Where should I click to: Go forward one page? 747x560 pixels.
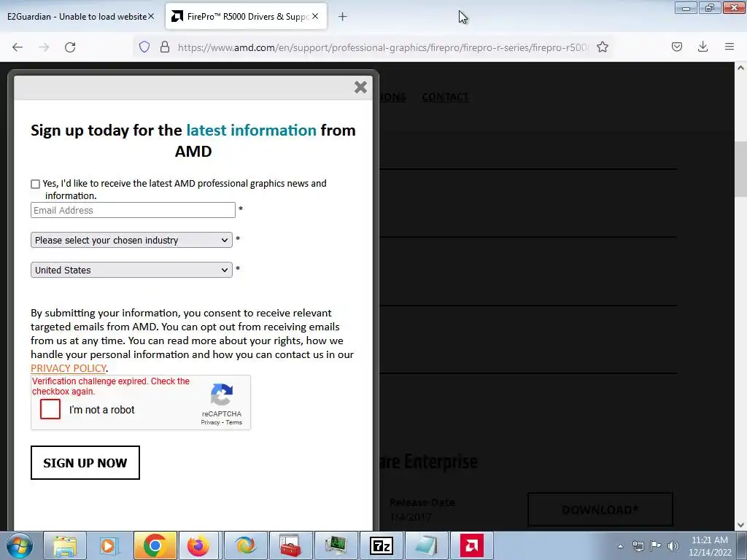click(x=44, y=47)
